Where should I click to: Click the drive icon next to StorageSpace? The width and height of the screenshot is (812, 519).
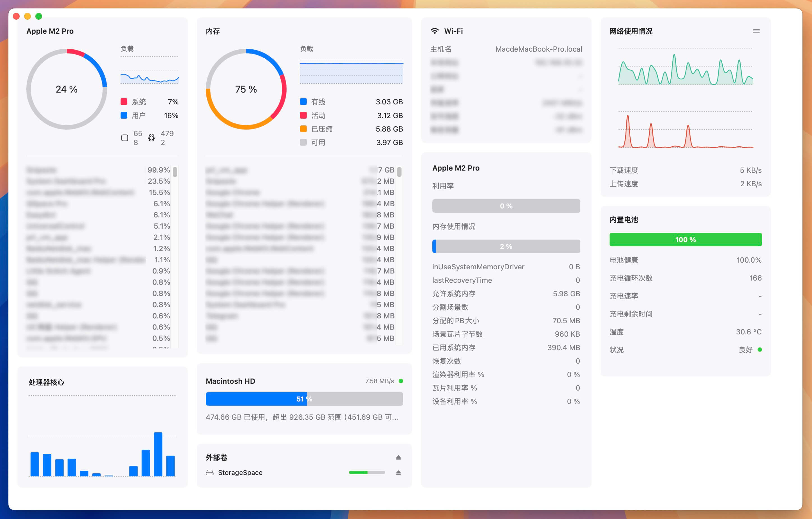(x=209, y=472)
